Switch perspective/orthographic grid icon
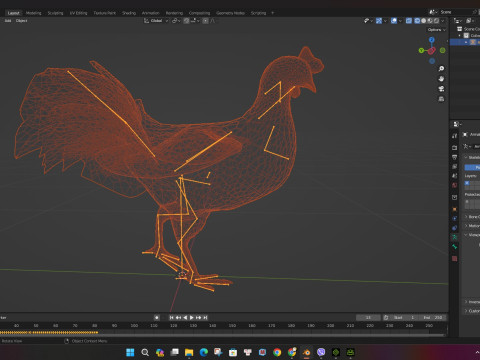Image resolution: width=480 pixels, height=360 pixels. [441, 99]
